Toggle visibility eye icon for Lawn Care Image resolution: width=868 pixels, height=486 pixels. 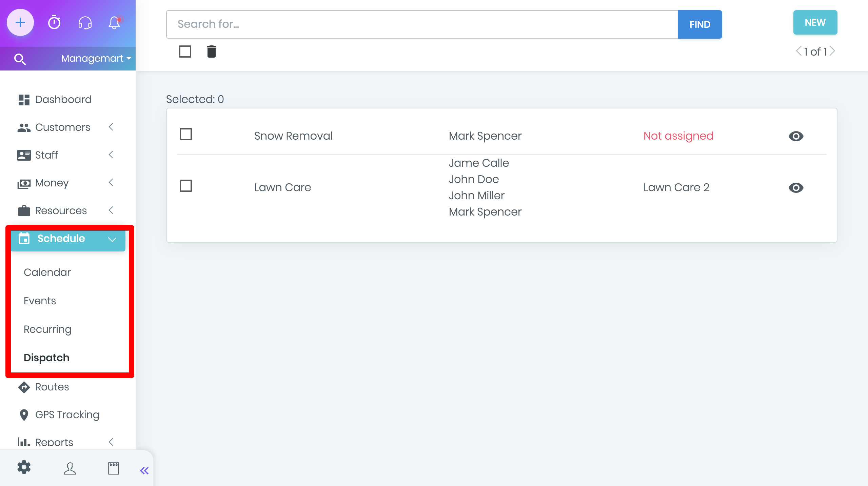pyautogui.click(x=797, y=188)
